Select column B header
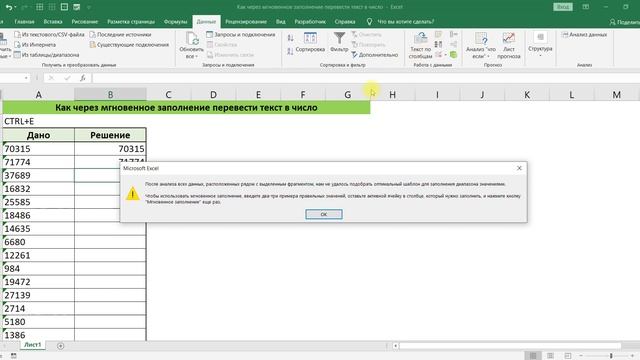Viewport: 640px width, 360px height. tap(110, 94)
